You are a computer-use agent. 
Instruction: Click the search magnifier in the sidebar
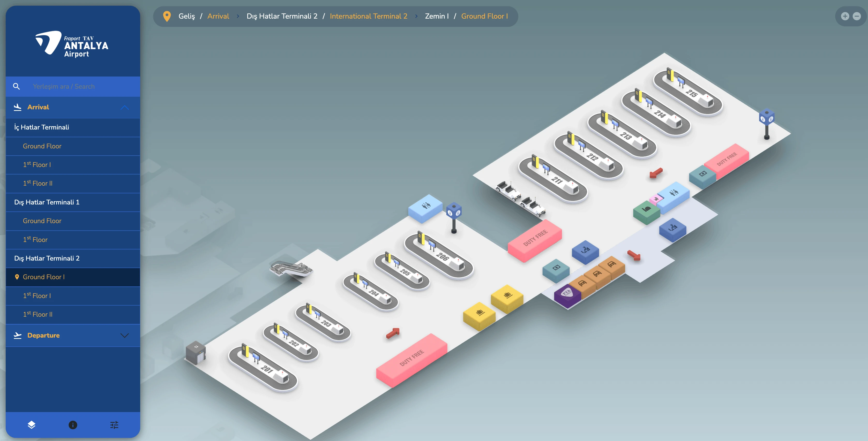pos(17,86)
